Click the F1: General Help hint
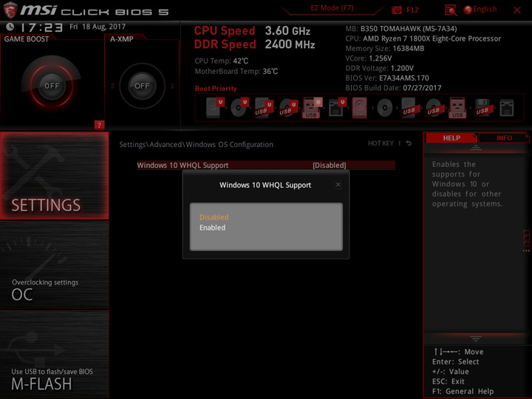Viewport: 532px width, 399px height. (463, 391)
